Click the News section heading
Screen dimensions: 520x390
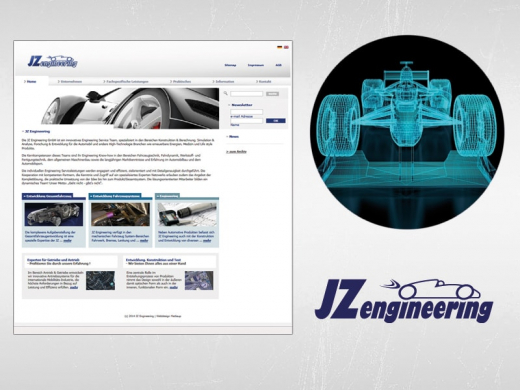234,136
